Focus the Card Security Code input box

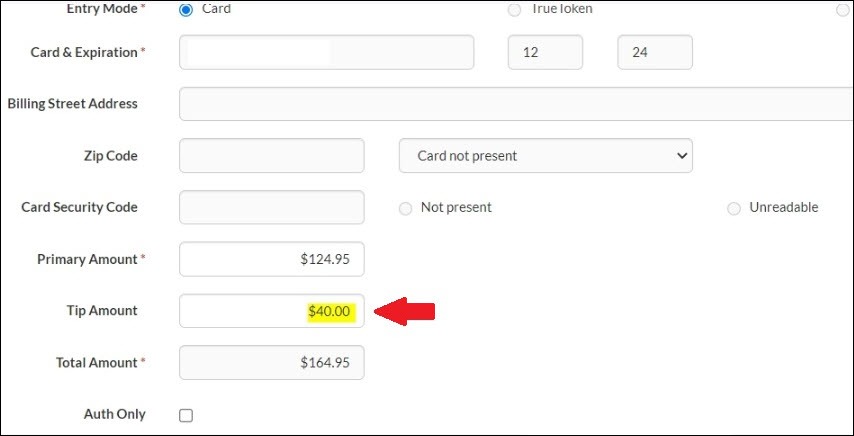point(271,207)
